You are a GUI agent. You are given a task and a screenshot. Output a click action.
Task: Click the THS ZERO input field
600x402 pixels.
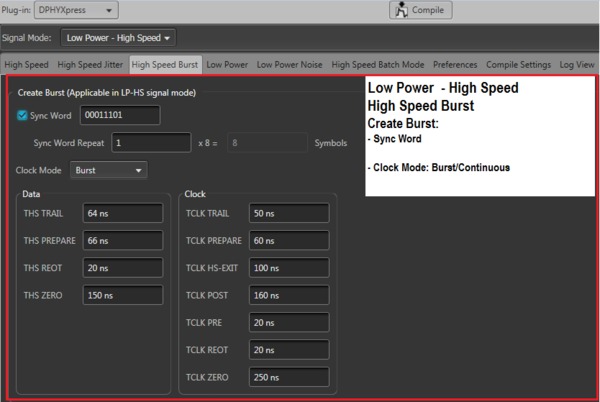tap(122, 295)
